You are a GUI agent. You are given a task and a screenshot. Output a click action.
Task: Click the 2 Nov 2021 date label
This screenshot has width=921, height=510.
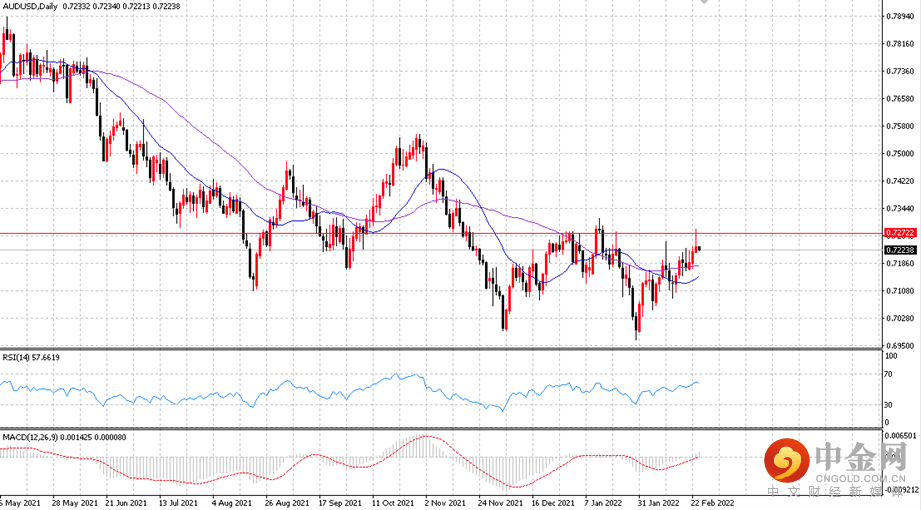click(445, 503)
